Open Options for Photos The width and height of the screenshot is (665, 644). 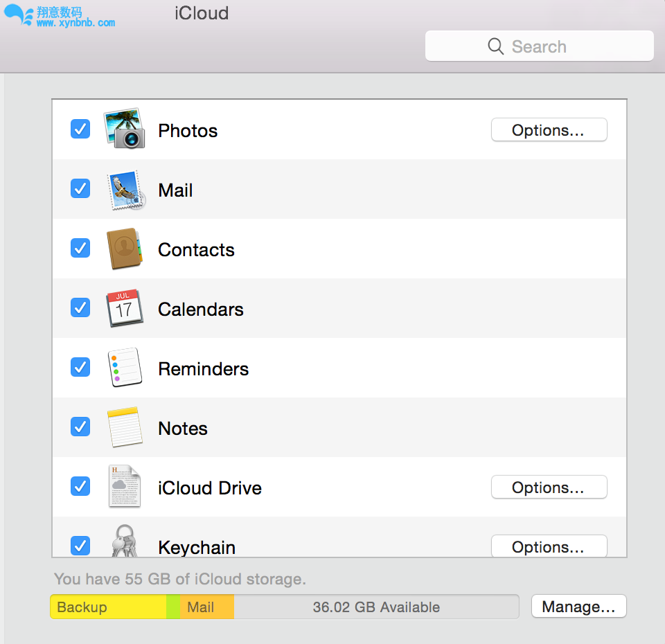click(549, 129)
